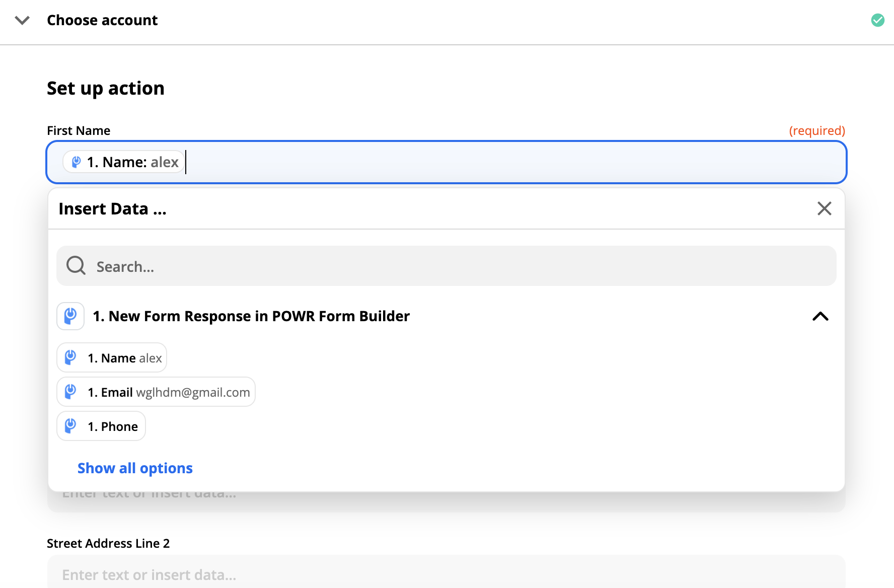Click the POWR icon in Name pill

point(76,162)
